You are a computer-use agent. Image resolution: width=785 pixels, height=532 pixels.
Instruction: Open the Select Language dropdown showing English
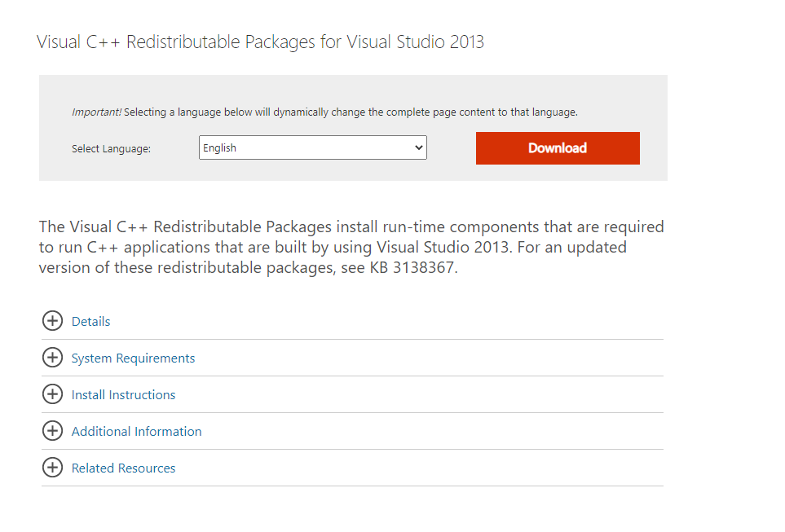(x=312, y=147)
